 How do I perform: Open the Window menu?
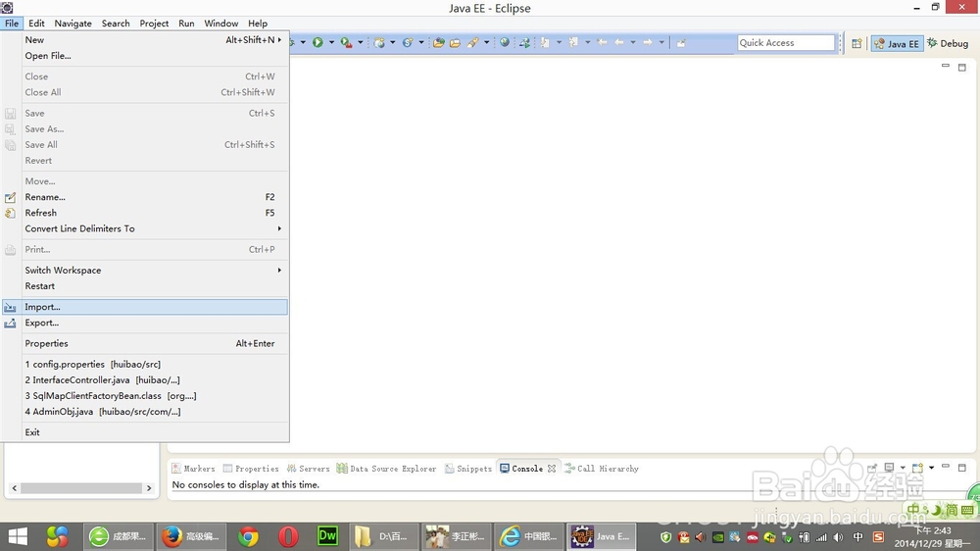point(221,24)
